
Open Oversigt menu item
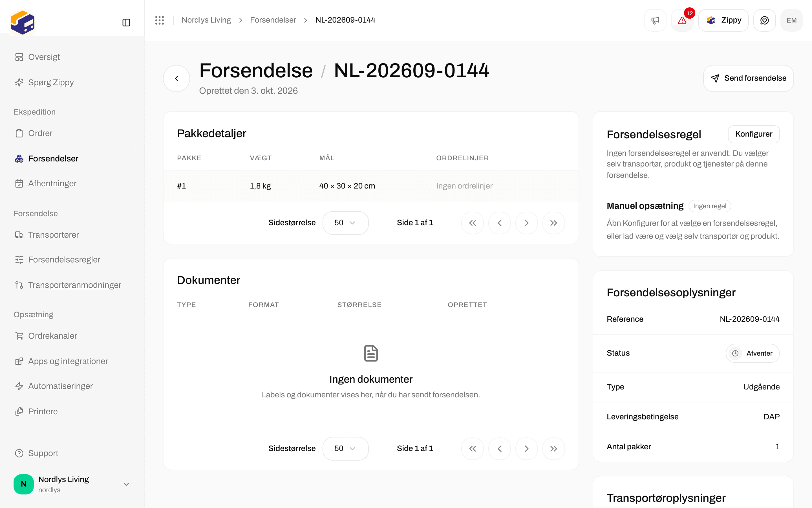pyautogui.click(x=72, y=57)
